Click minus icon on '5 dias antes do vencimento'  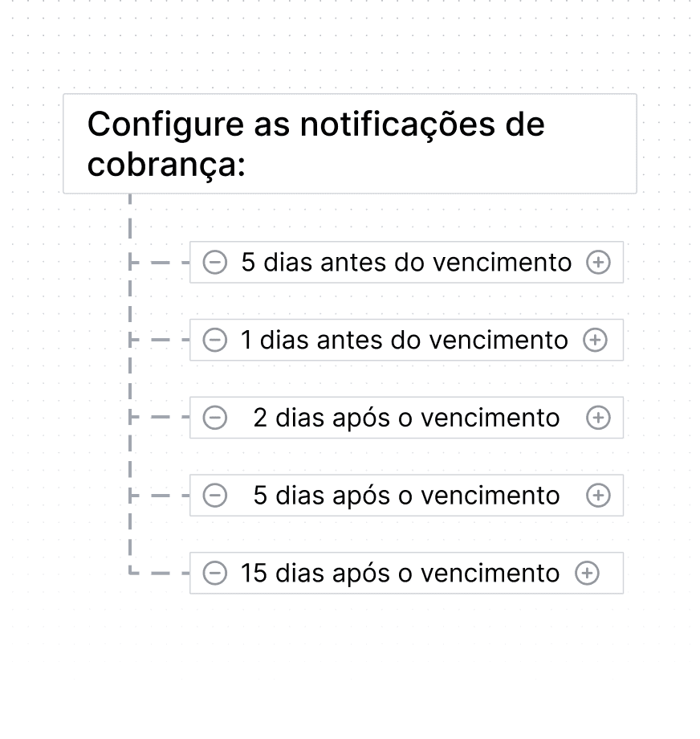[x=215, y=262]
